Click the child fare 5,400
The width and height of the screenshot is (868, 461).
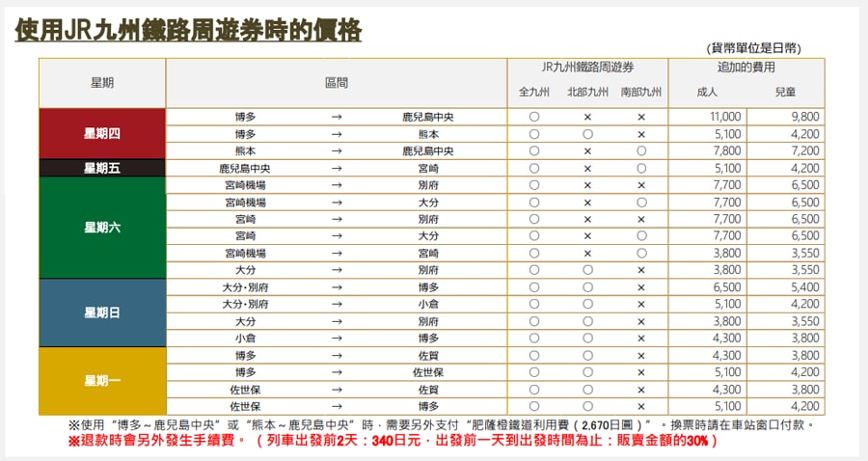click(805, 287)
